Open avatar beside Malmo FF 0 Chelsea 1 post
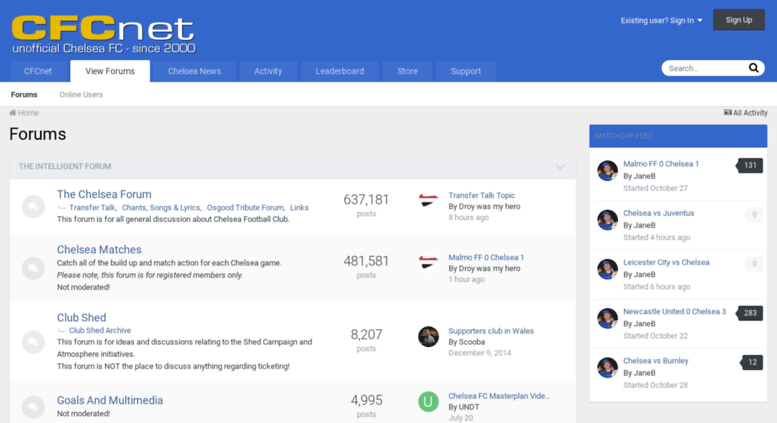777x423 pixels. click(x=428, y=263)
